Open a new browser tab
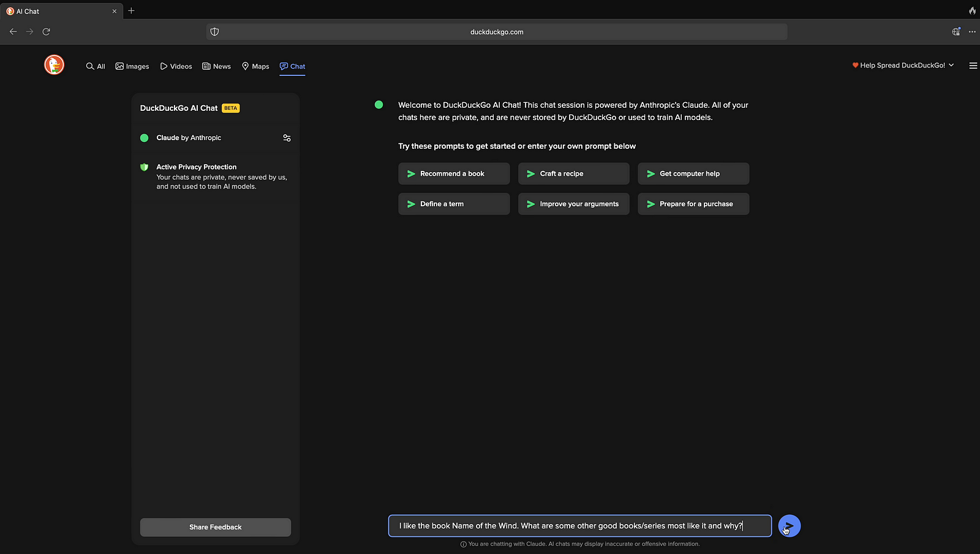The height and width of the screenshot is (554, 980). 131,11
